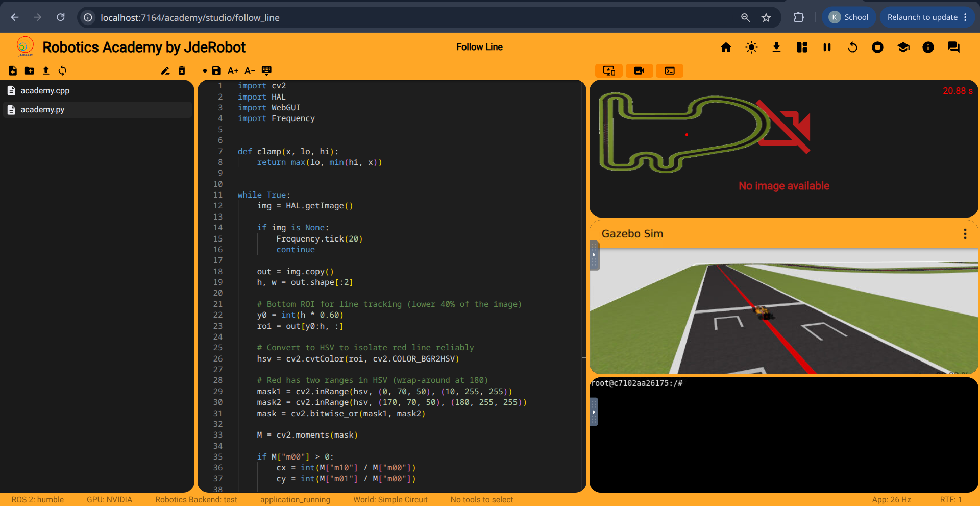
Task: Rename the selected file with pencil icon
Action: tap(165, 70)
